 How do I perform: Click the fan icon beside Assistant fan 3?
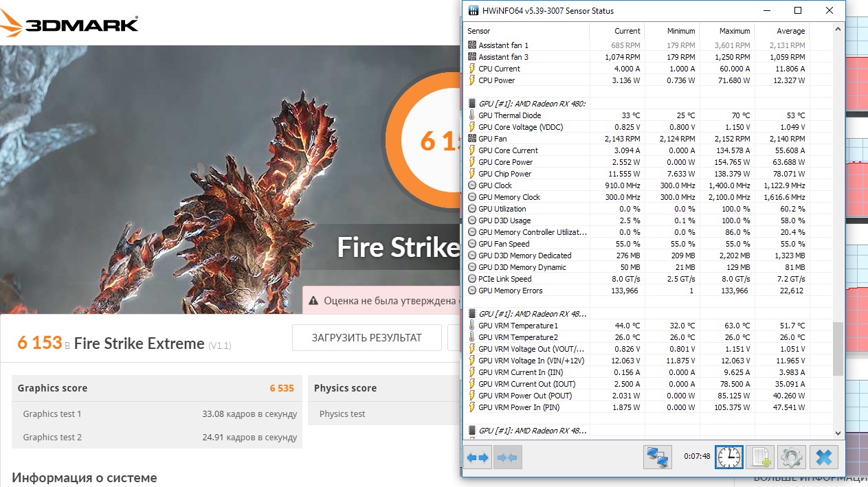coord(472,56)
